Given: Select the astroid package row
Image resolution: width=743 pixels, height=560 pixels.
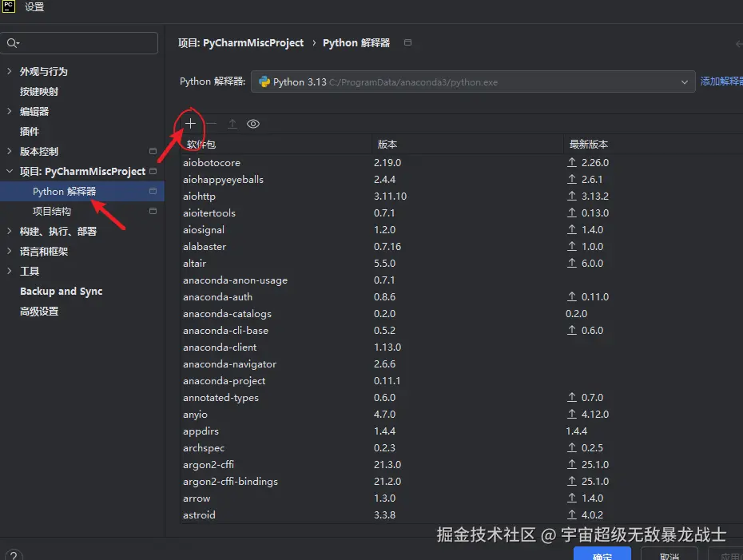Looking at the screenshot, I should [x=462, y=515].
